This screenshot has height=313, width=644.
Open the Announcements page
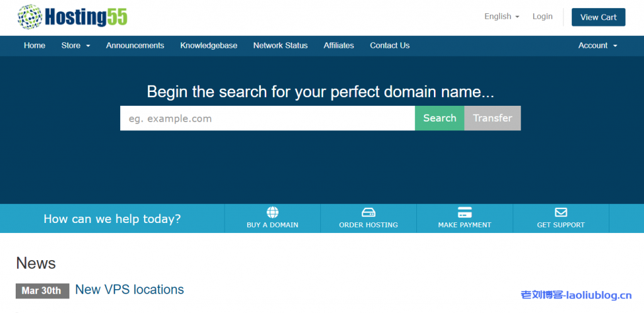[x=135, y=45]
